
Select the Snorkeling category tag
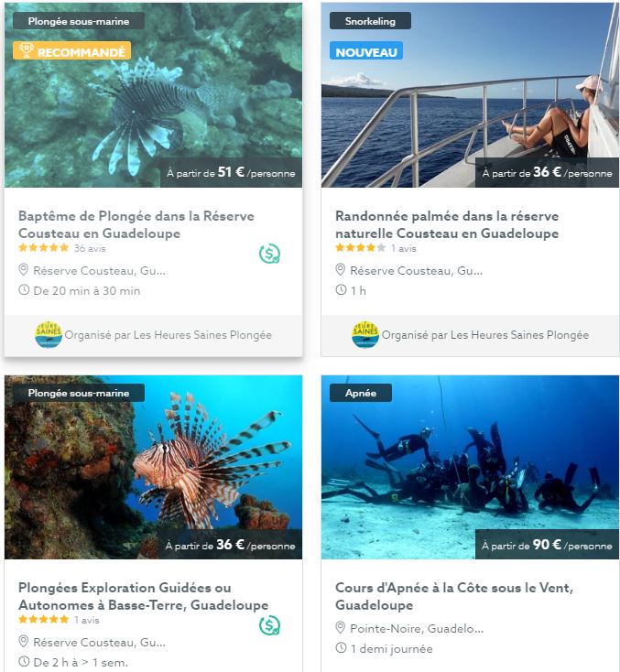pyautogui.click(x=370, y=21)
